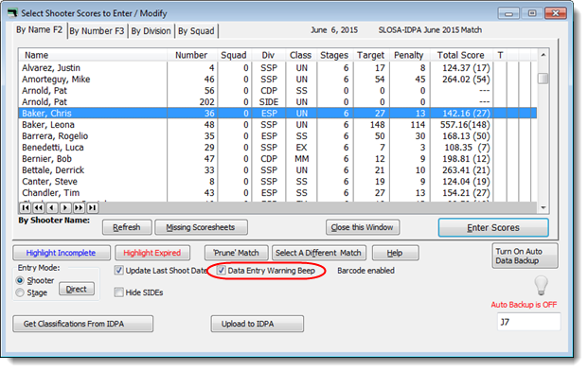Enable Hide SIDEs checkbox
This screenshot has width=588, height=372.
click(x=119, y=292)
